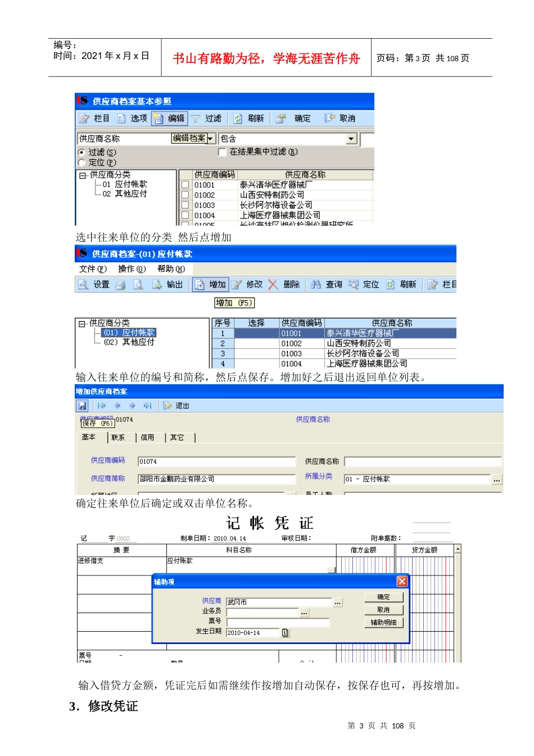
Task: Click 退出 icon in 增加供应商档案 toolbar
Action: click(x=168, y=406)
